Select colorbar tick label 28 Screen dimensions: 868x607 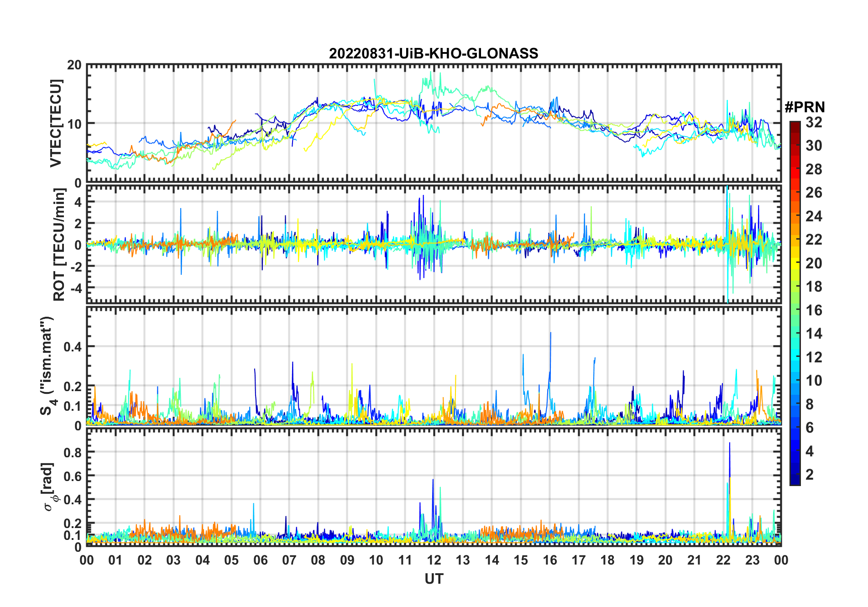814,169
